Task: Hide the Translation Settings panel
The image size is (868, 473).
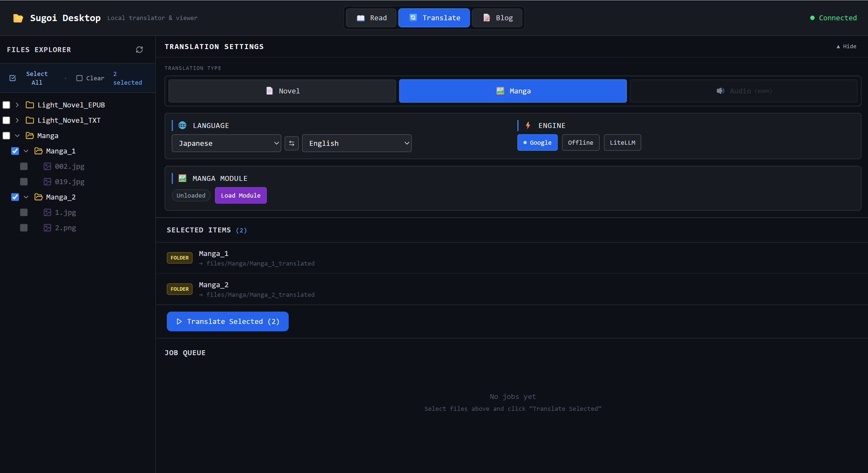Action: coord(846,47)
